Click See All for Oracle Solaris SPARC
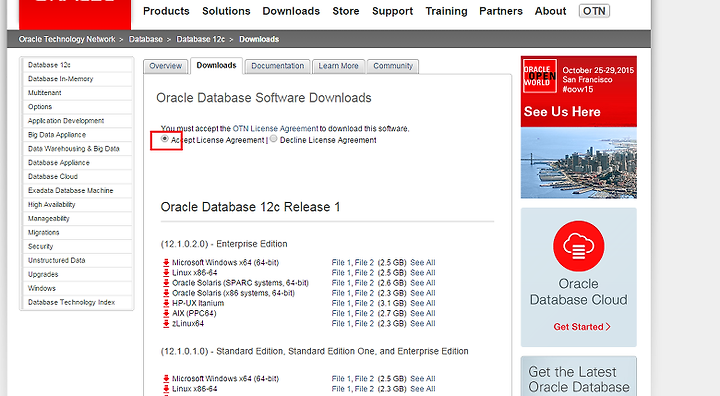The width and height of the screenshot is (720, 396). (422, 283)
